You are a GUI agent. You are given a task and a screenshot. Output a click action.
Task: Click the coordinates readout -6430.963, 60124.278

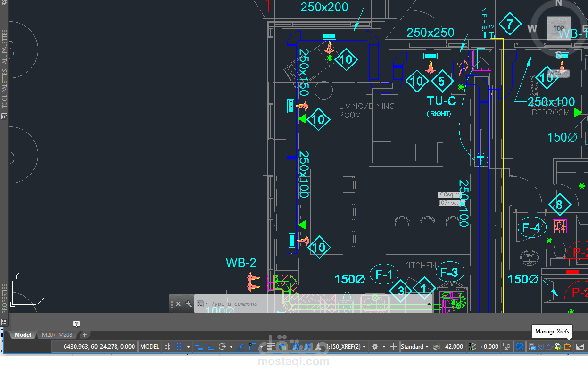(x=98, y=347)
